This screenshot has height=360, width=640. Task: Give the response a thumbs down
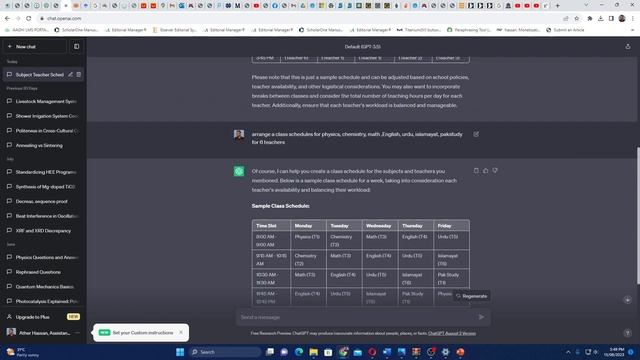[x=495, y=171]
